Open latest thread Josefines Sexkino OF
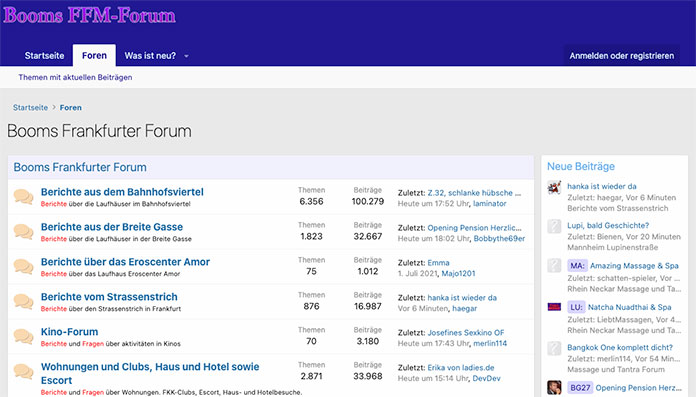The height and width of the screenshot is (397, 696). (x=466, y=333)
